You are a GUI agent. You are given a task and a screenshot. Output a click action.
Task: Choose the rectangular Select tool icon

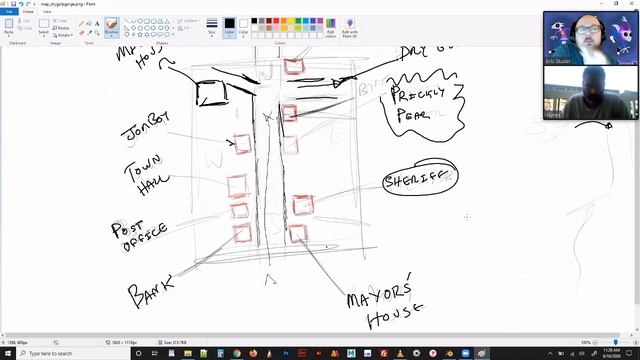pyautogui.click(x=44, y=24)
